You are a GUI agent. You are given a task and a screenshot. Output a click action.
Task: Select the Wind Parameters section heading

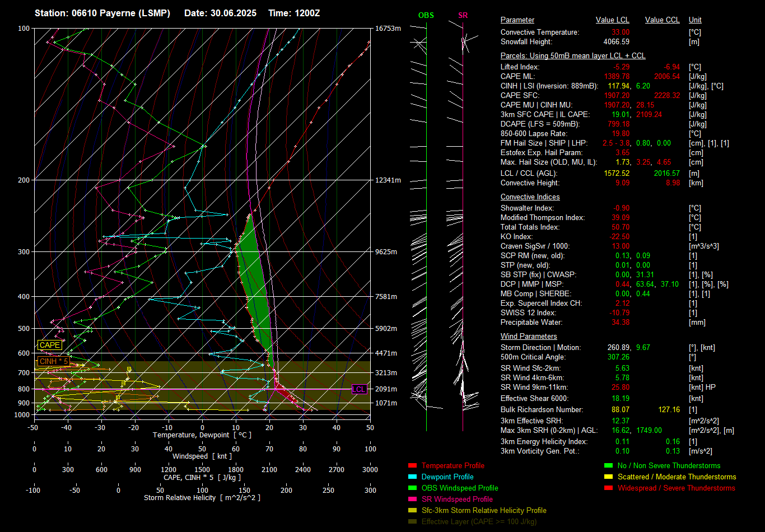tap(528, 337)
